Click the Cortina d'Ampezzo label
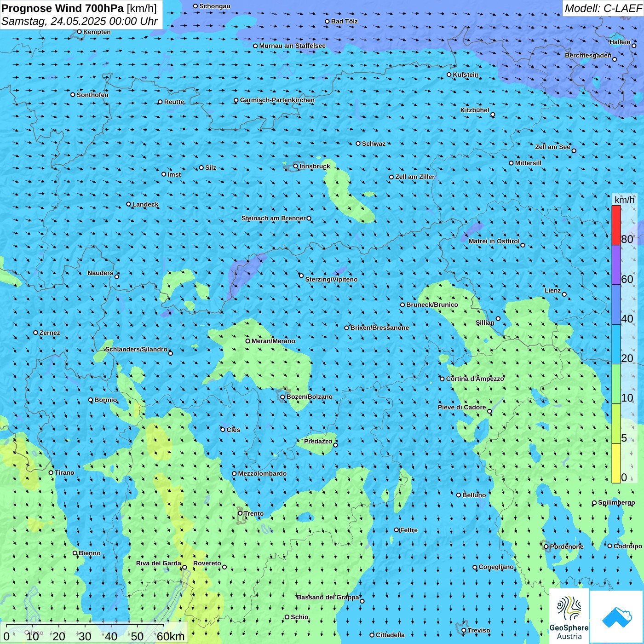The height and width of the screenshot is (644, 644). [x=475, y=379]
